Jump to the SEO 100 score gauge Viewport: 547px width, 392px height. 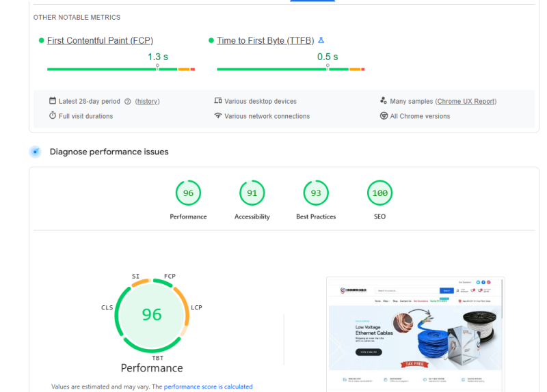(380, 200)
